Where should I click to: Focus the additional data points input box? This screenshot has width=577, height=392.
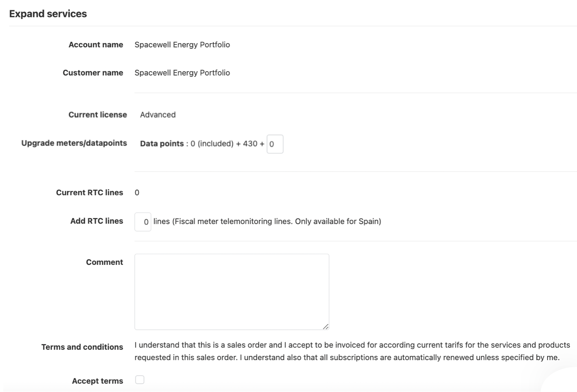tap(275, 144)
